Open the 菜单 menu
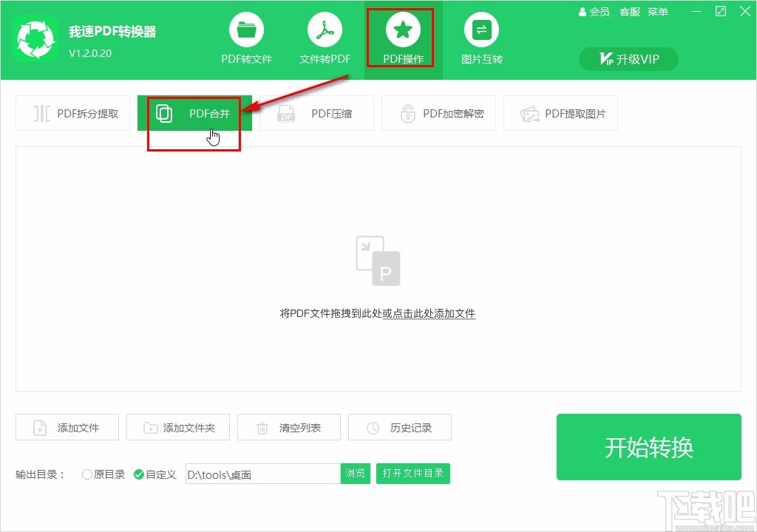The image size is (757, 532). pos(658,12)
